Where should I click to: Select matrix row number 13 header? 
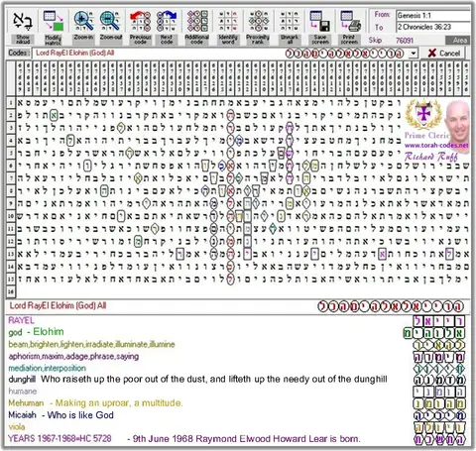(11, 254)
